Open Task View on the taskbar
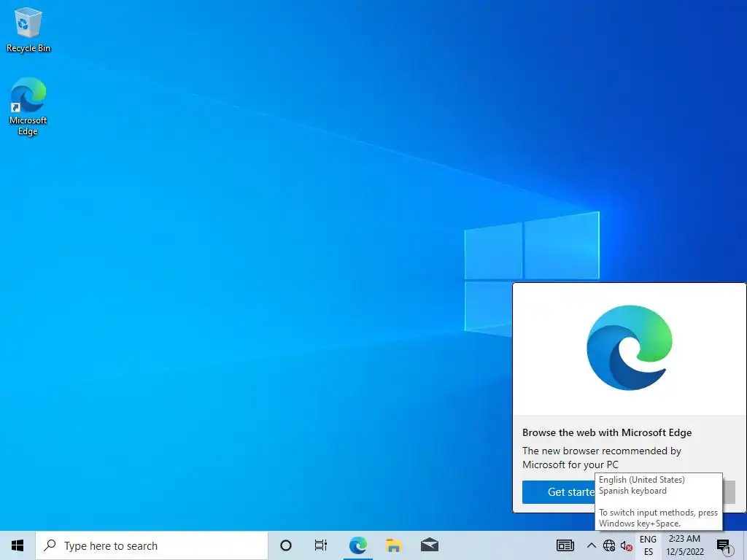747x560 pixels. click(x=321, y=545)
